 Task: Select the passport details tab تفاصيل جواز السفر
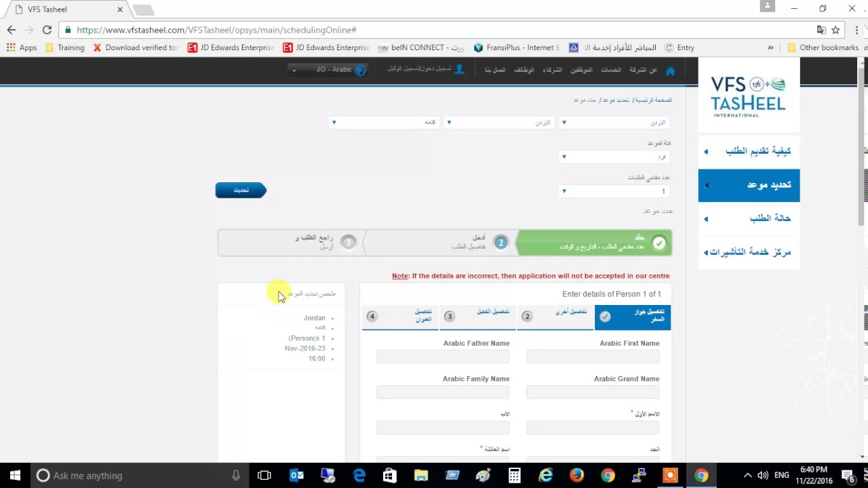[x=633, y=317]
